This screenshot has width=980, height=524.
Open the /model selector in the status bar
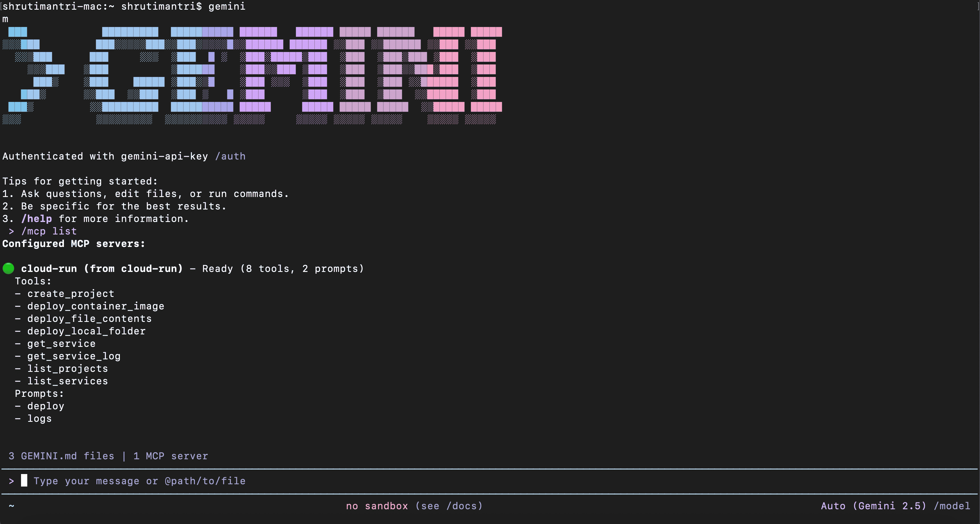[953, 506]
